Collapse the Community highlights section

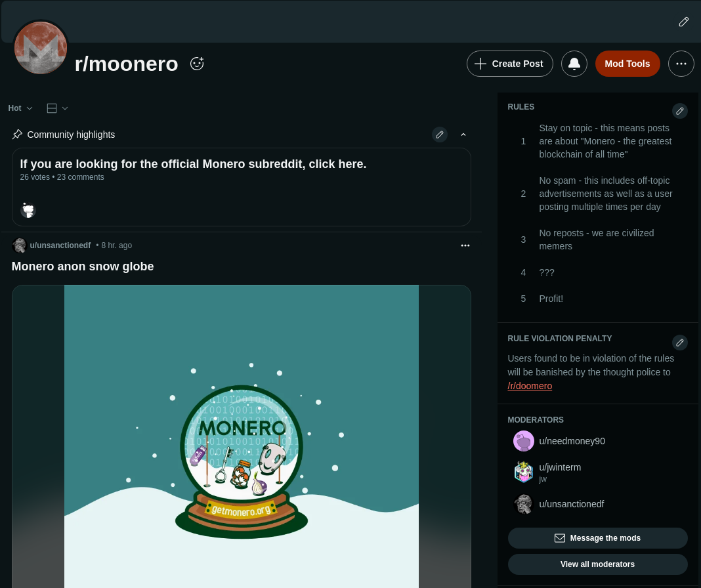(x=463, y=135)
